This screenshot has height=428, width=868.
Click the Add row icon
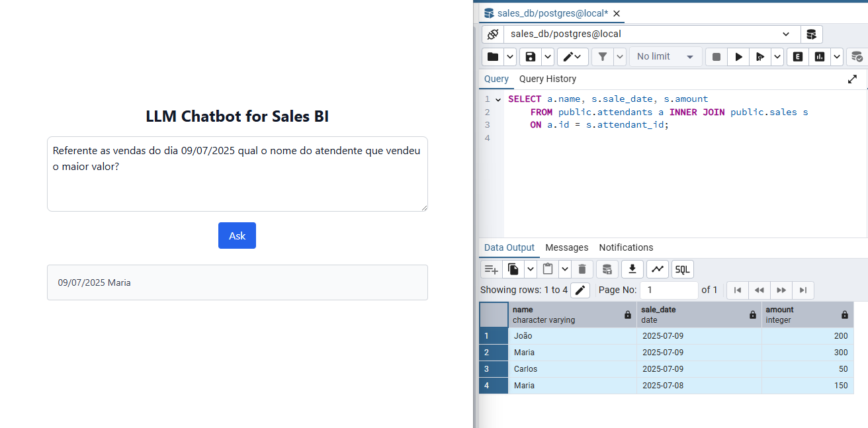point(491,269)
